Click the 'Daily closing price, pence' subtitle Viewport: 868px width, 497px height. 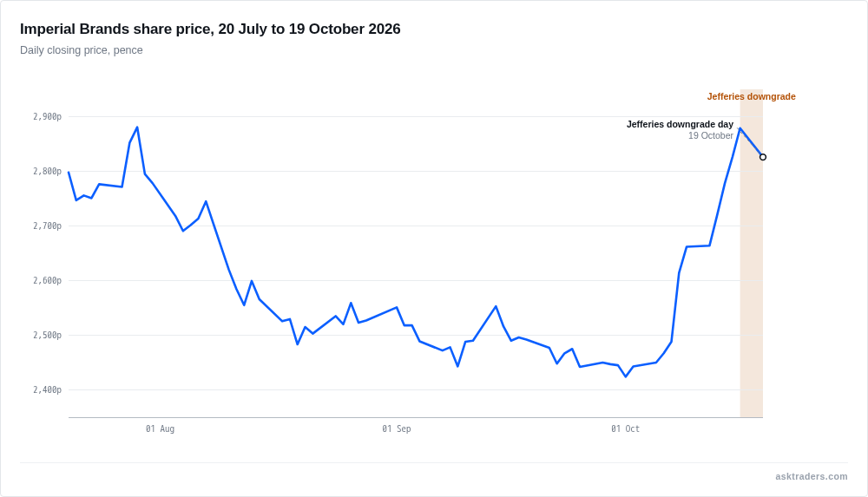click(82, 50)
